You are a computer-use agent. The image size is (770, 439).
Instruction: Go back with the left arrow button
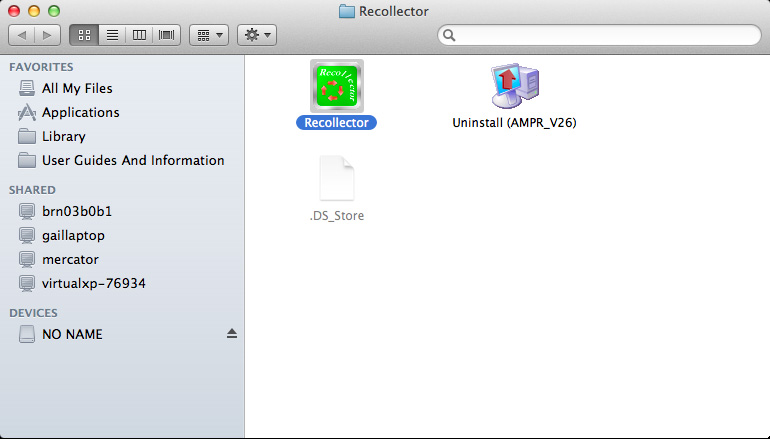click(22, 35)
